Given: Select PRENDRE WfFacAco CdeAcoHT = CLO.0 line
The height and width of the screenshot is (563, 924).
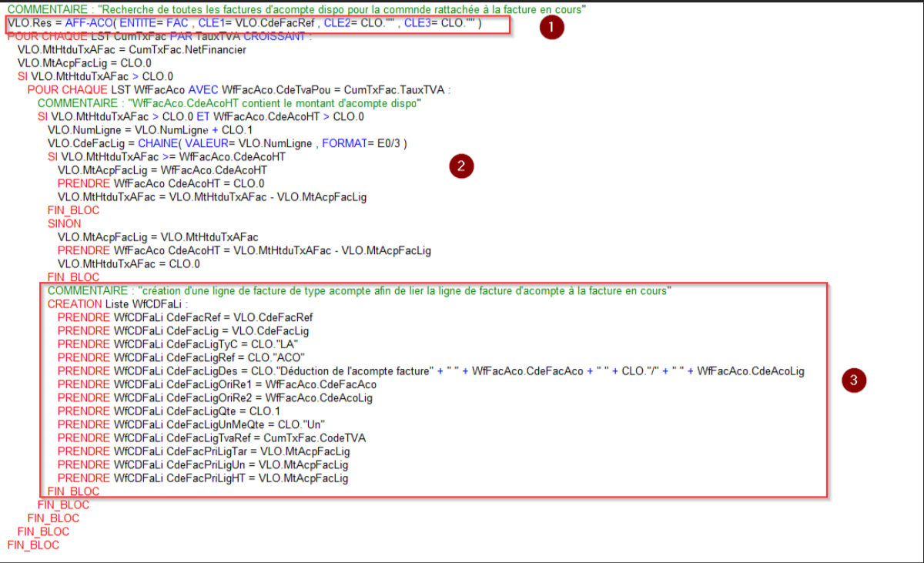Looking at the screenshot, I should [x=162, y=183].
